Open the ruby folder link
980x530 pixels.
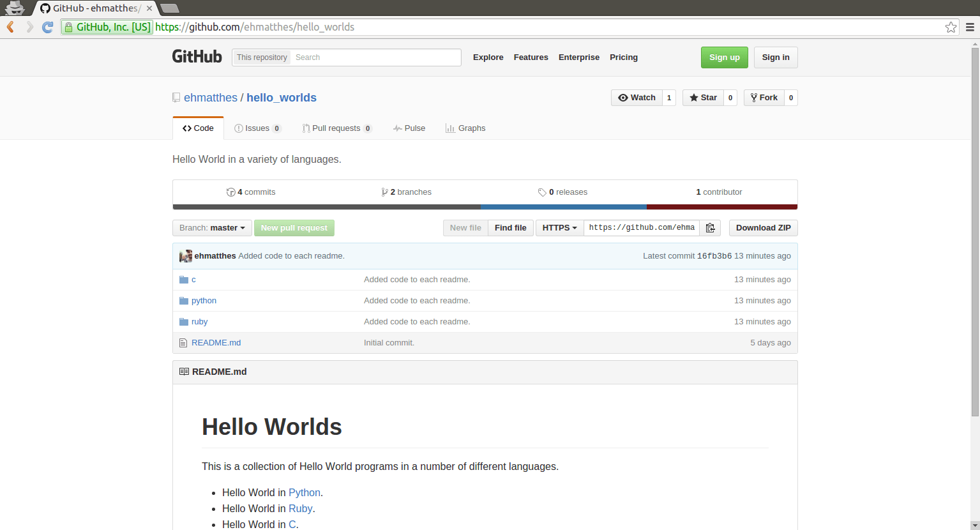click(x=199, y=322)
